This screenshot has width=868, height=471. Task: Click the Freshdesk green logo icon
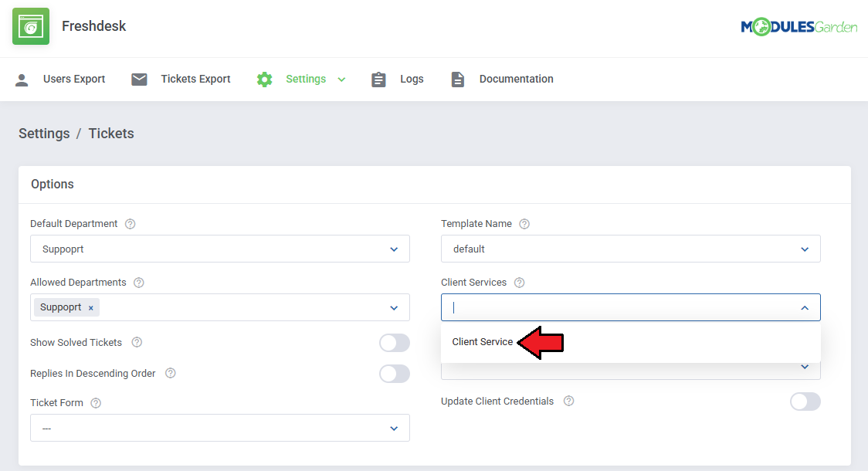(31, 26)
